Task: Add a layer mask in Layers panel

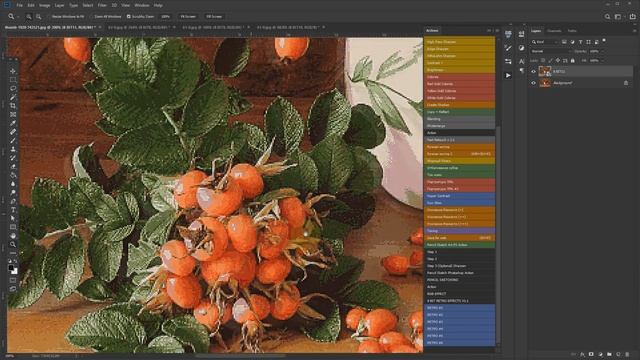Action: click(x=591, y=354)
